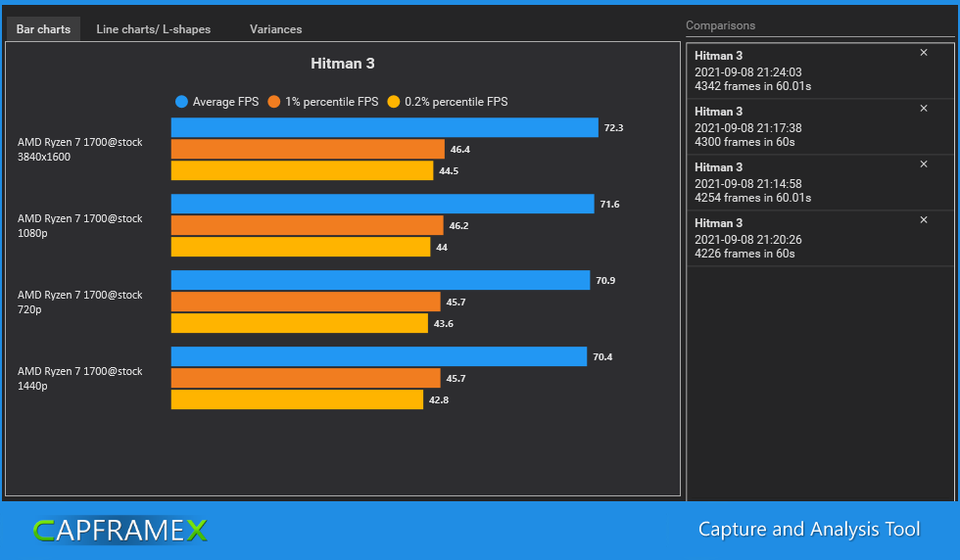Select the 4254 frames in 60.01s entry
This screenshot has width=960, height=560.
pos(820,182)
